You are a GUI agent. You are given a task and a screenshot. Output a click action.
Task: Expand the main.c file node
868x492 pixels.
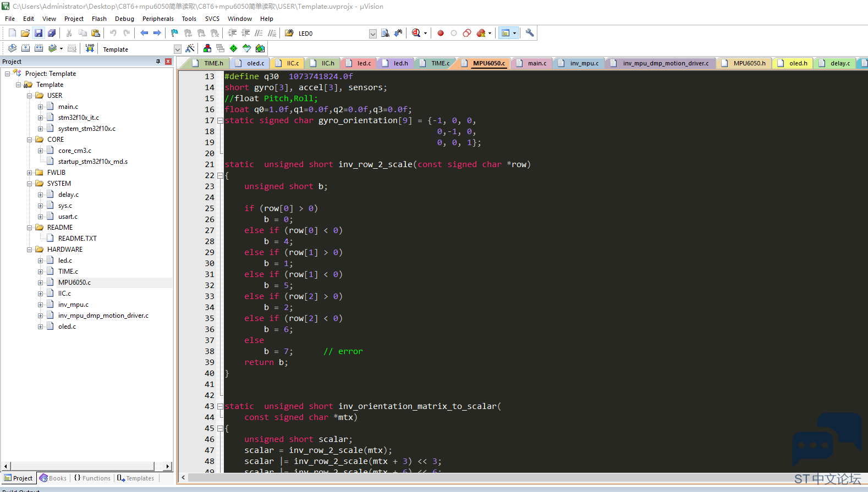point(40,107)
